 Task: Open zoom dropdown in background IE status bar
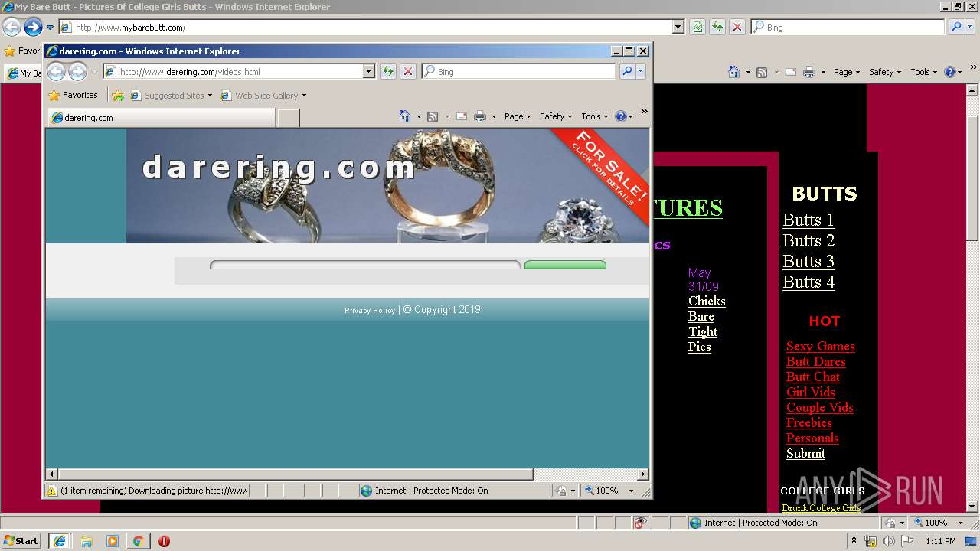click(x=960, y=523)
